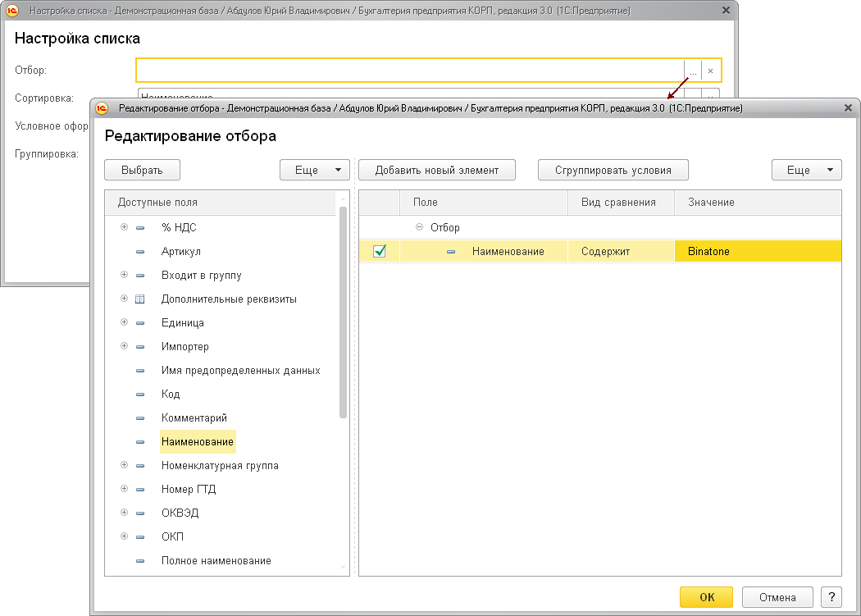The height and width of the screenshot is (616, 861).
Task: Click the Binatone value cell
Action: click(x=758, y=251)
